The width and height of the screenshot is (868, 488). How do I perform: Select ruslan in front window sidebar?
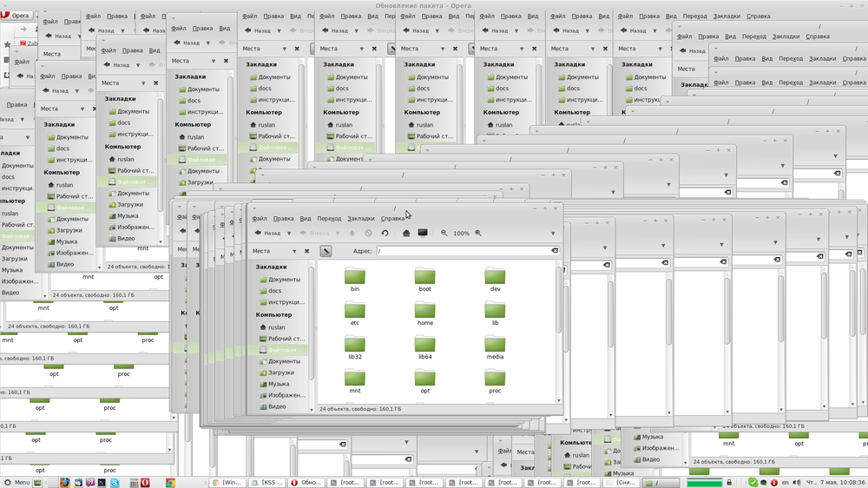tap(277, 327)
